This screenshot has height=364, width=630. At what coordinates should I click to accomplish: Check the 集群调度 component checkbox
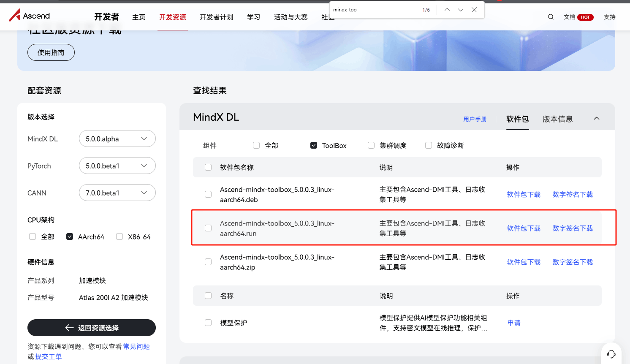[x=371, y=145]
